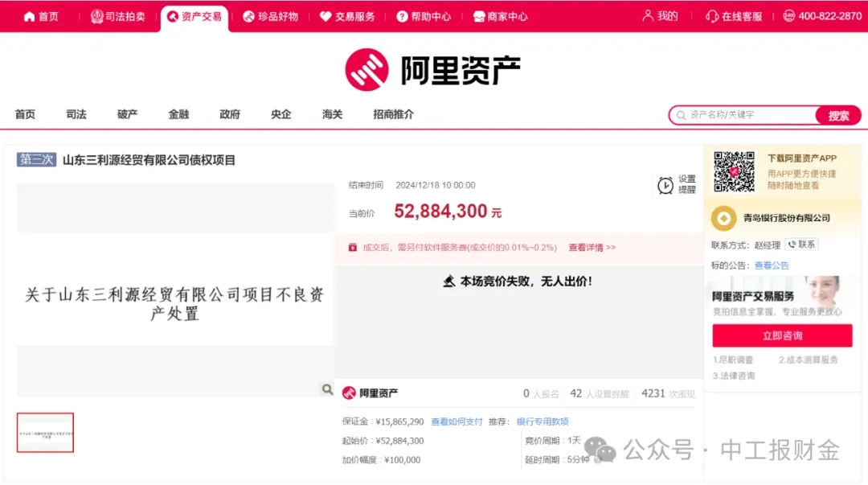
Task: Open the 金融 category tab
Action: [x=178, y=114]
